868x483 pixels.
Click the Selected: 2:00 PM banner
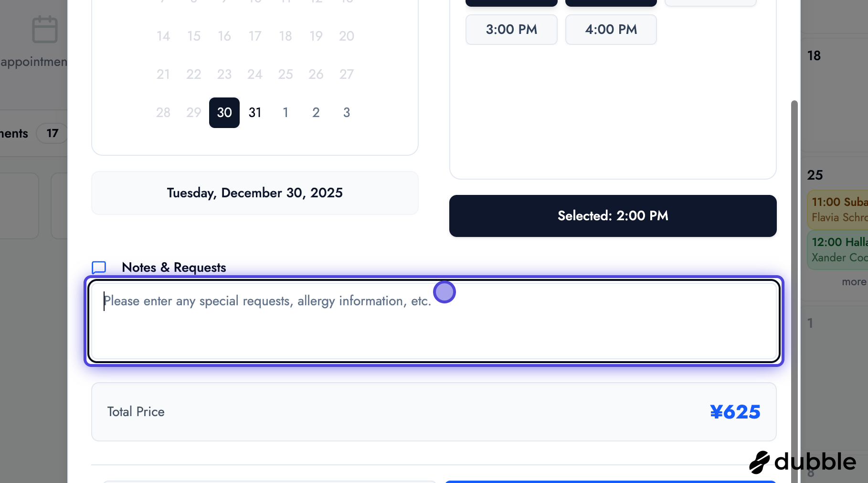pyautogui.click(x=613, y=216)
